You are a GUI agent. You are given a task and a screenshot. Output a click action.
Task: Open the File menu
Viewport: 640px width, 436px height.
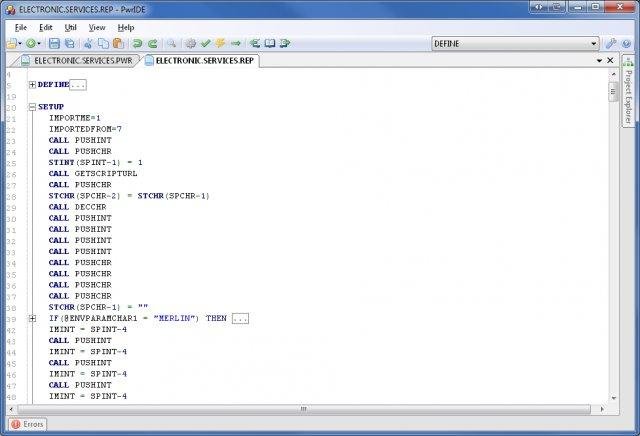[x=21, y=28]
